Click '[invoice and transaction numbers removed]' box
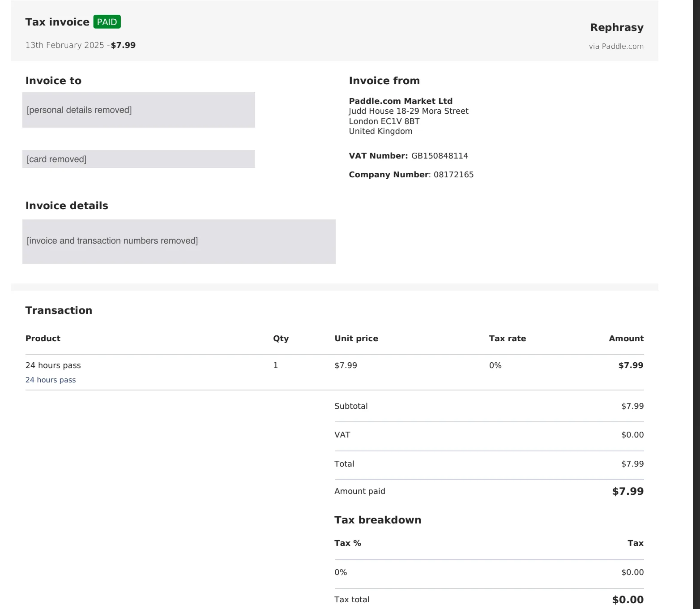 point(179,242)
